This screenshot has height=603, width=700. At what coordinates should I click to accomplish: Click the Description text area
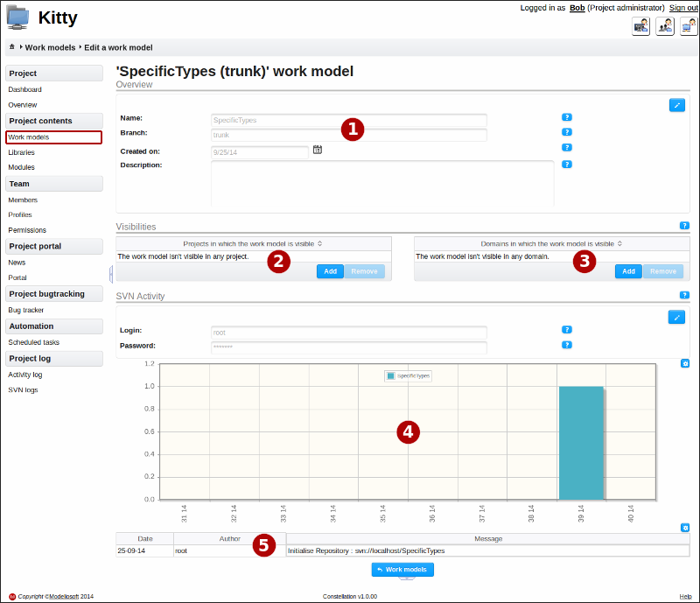click(382, 184)
